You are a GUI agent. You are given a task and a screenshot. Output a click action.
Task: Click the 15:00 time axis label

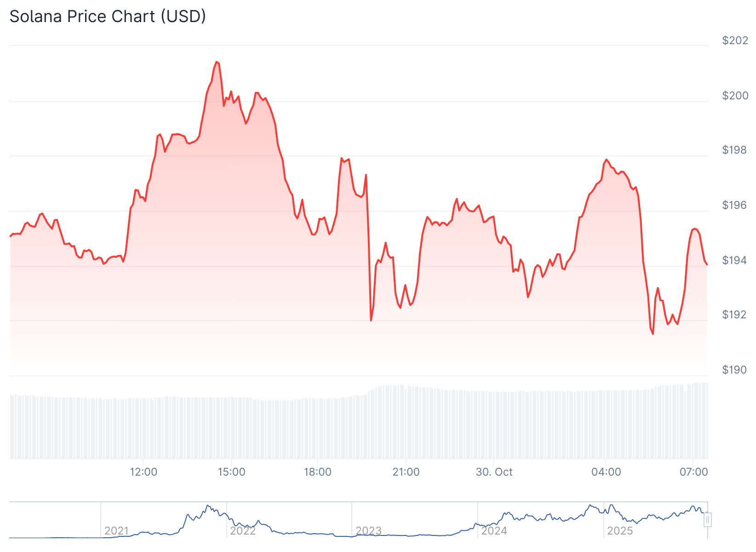(x=231, y=472)
